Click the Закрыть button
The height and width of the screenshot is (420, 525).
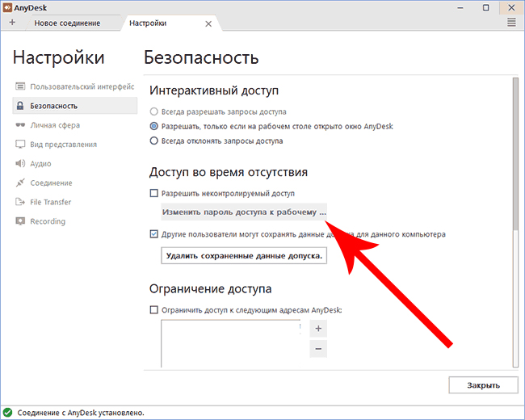(x=483, y=385)
